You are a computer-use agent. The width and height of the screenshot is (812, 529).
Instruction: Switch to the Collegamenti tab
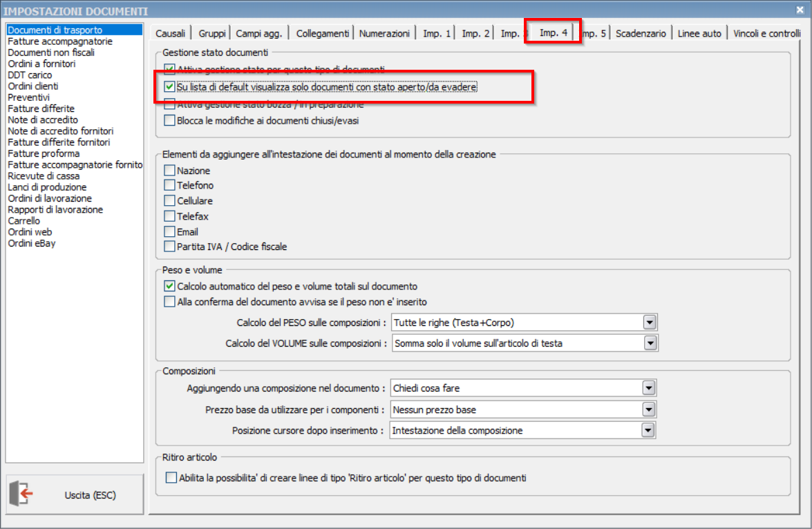pos(323,33)
